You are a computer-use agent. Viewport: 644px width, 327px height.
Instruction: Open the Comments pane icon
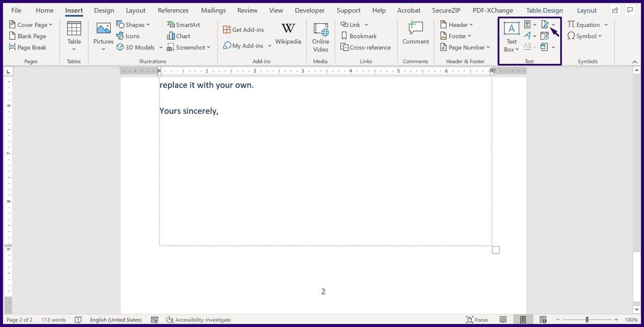(629, 10)
